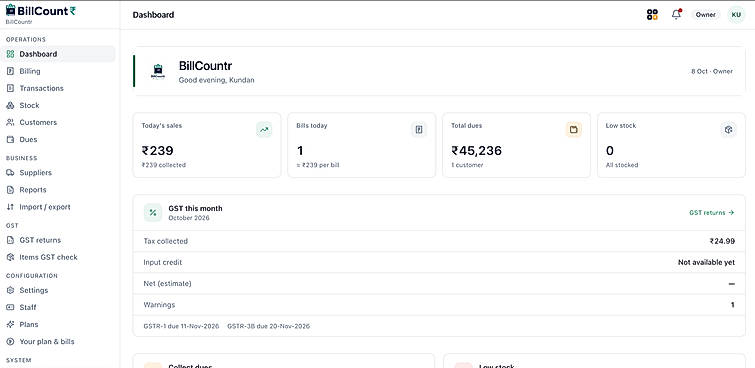Click the Settings gear icon
The width and height of the screenshot is (755, 368).
point(10,290)
